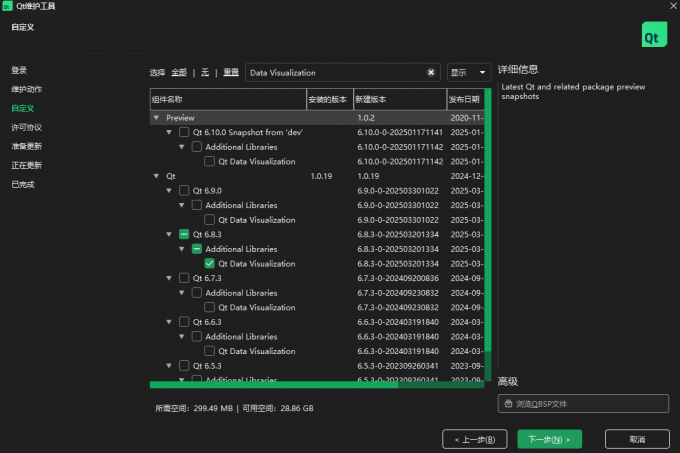Screen dimensions: 680x453
Task: Open the 显示 filter dropdown
Action: [x=469, y=73]
